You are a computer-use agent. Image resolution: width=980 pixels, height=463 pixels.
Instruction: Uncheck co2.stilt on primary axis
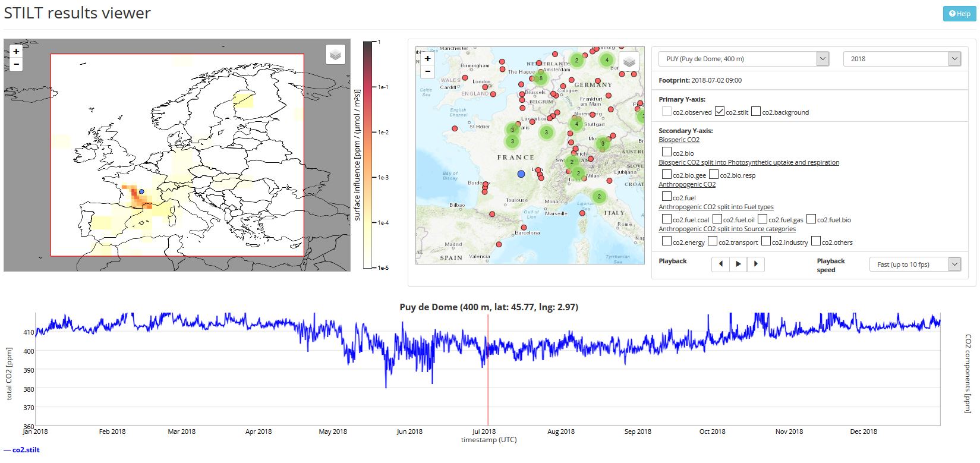point(720,111)
